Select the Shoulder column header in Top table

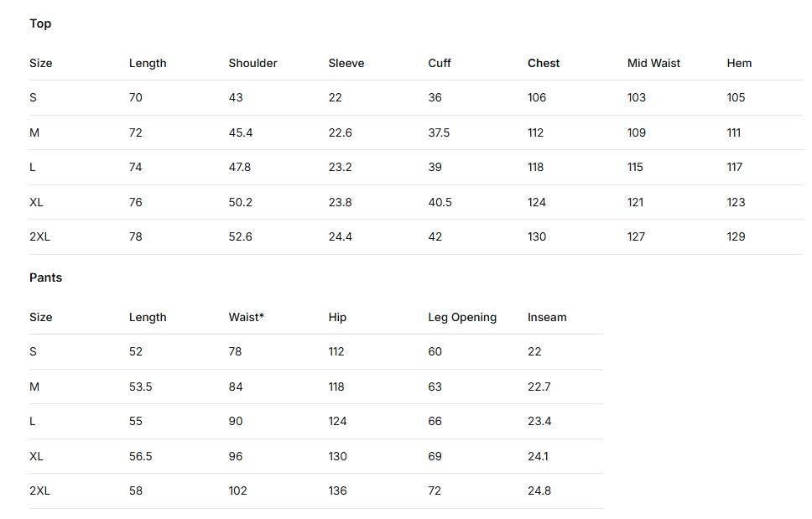(252, 63)
